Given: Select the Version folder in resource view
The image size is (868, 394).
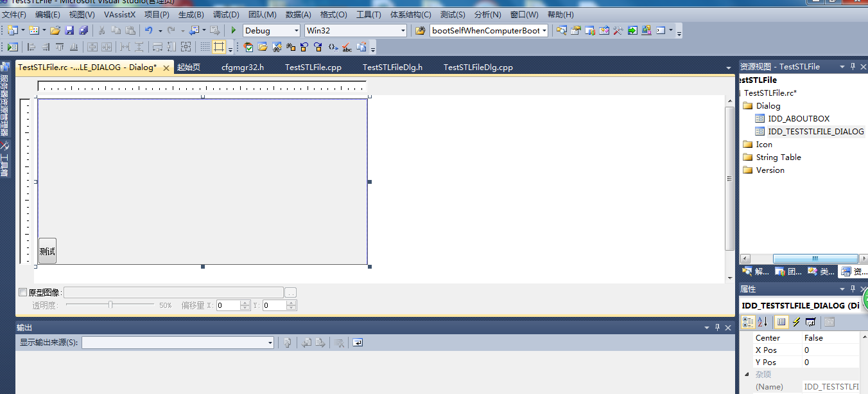Looking at the screenshot, I should [x=770, y=170].
